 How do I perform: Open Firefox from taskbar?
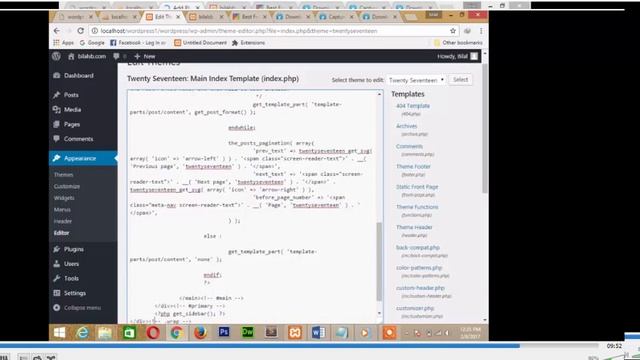(200, 333)
